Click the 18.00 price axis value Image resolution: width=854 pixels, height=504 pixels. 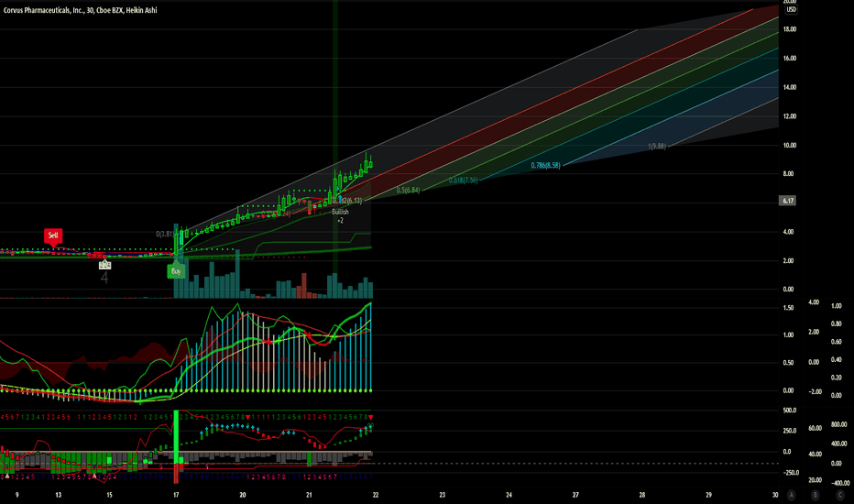(789, 29)
